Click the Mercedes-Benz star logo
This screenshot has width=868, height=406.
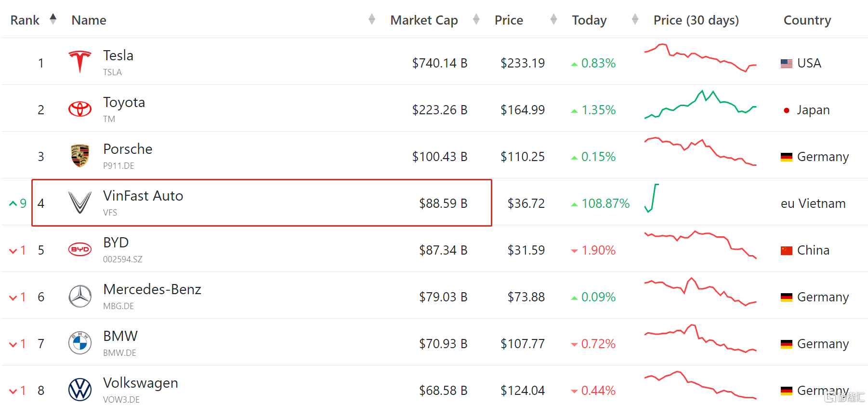point(80,296)
